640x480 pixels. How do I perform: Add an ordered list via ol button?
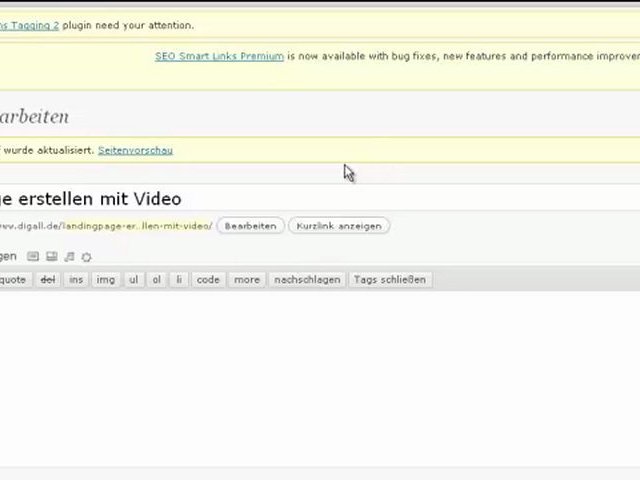[156, 280]
